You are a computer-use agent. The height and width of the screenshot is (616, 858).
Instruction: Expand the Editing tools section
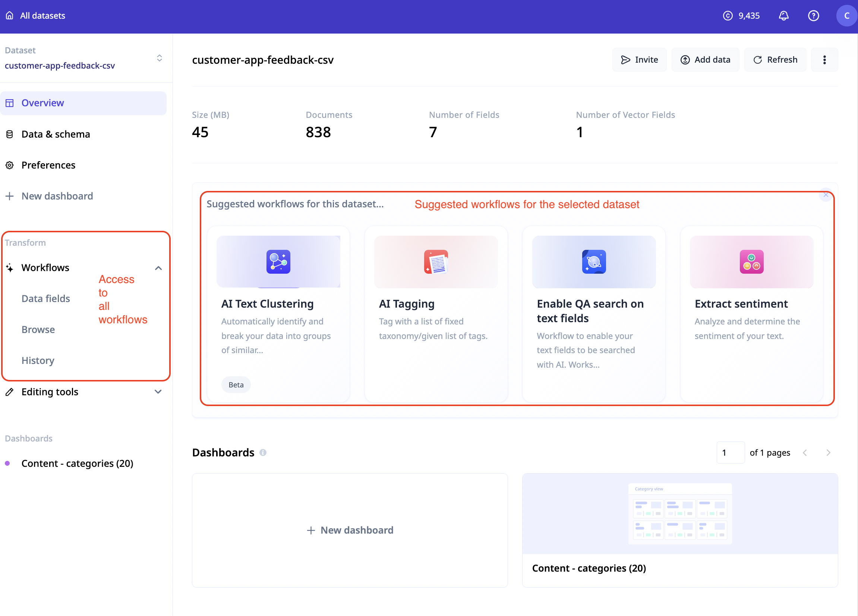158,392
